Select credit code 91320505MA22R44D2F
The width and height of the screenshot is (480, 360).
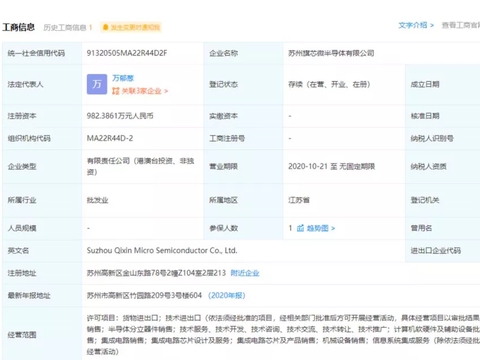[127, 53]
